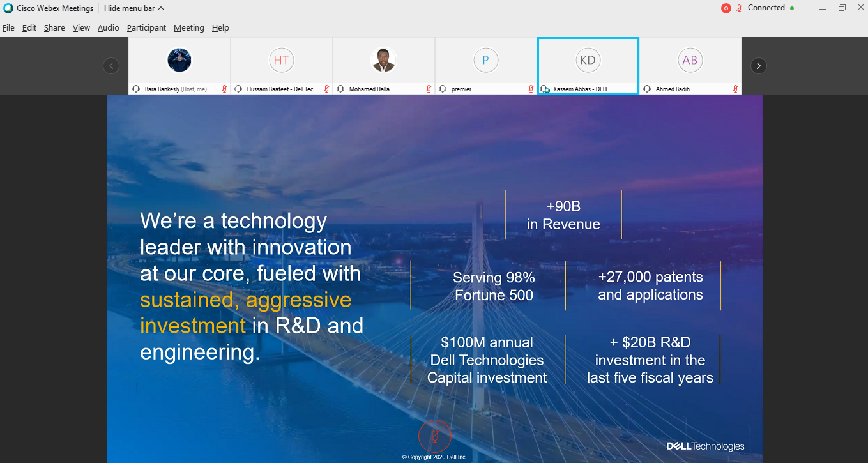Click the headset icon next to Ahmed Badih

(x=647, y=89)
